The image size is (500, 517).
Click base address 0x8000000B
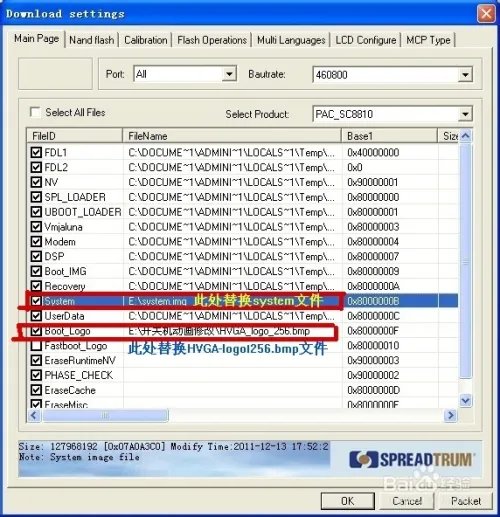[373, 301]
